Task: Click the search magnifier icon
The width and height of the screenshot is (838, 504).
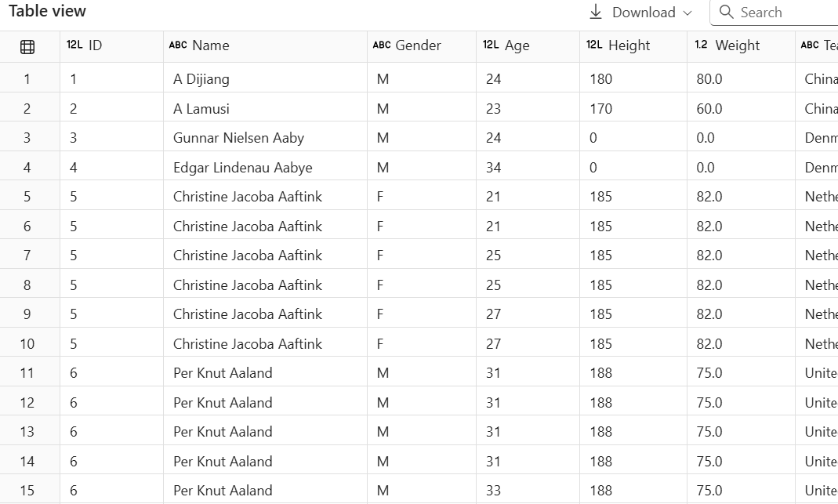Action: [726, 12]
